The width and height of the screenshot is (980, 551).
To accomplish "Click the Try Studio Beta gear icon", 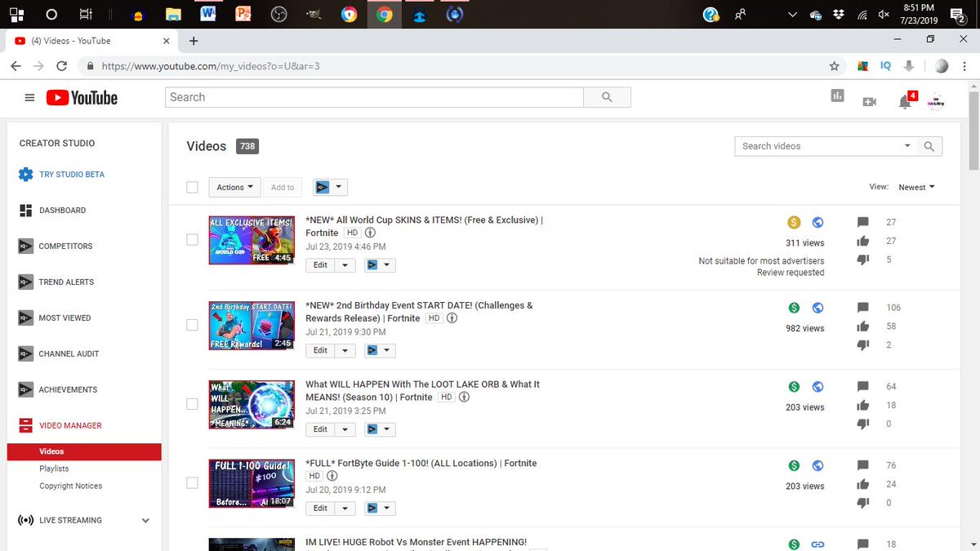I will [x=25, y=175].
